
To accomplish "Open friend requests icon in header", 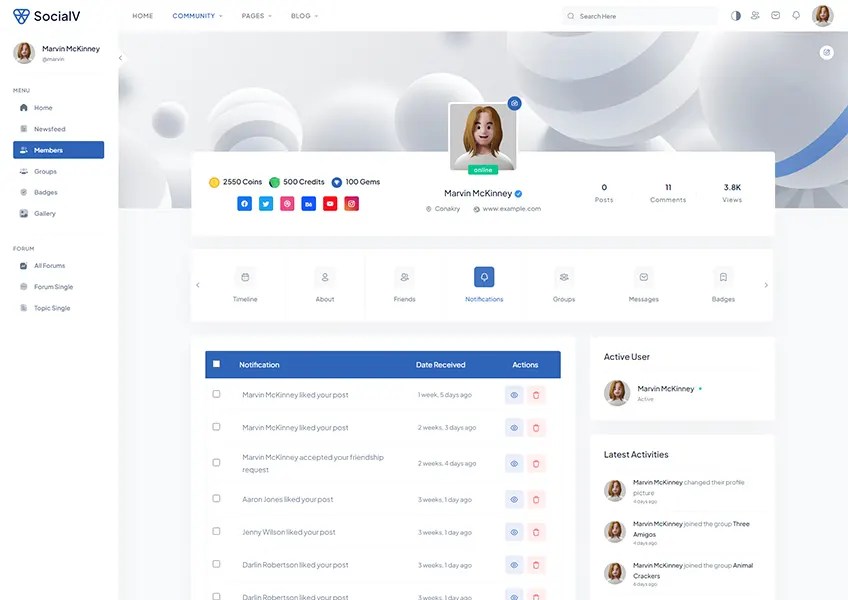I will tap(755, 16).
